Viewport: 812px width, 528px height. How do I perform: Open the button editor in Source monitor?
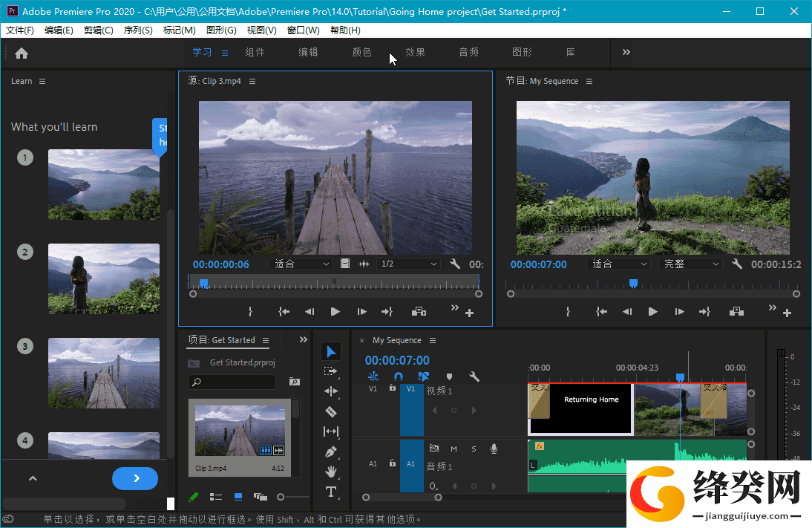469,313
